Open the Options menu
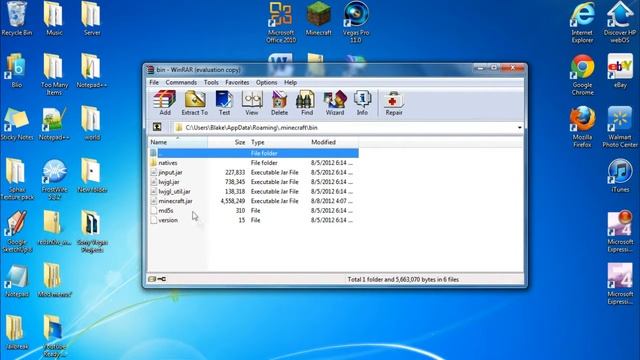This screenshot has width=640, height=360. pos(267,82)
